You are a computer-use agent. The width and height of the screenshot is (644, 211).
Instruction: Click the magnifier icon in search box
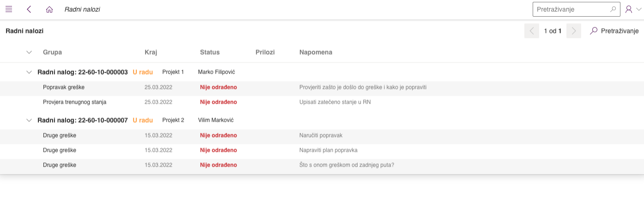[613, 9]
